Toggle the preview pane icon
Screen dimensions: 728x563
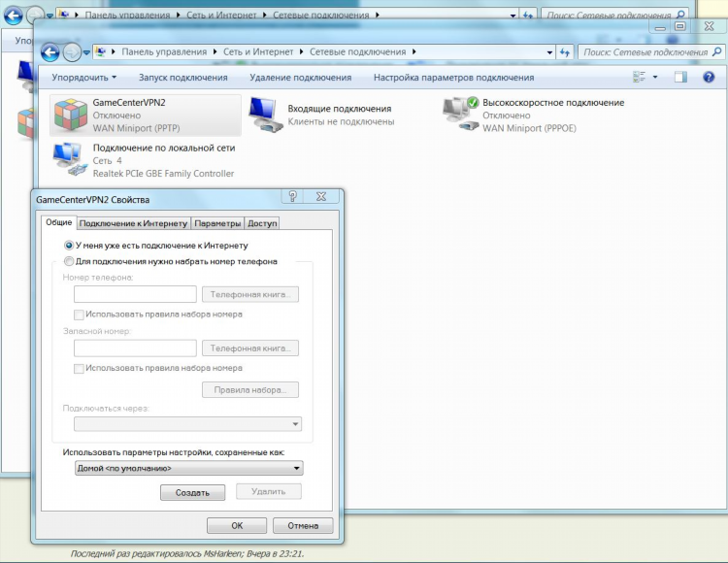click(x=680, y=77)
